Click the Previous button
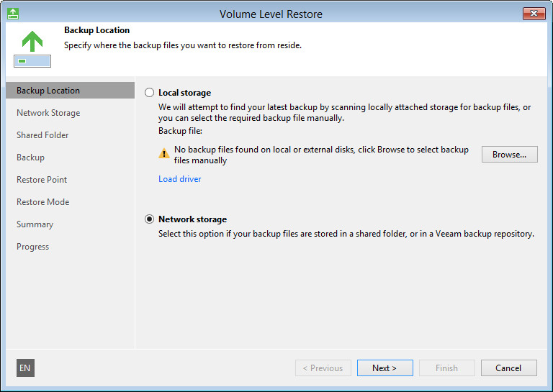This screenshot has width=553, height=392. [323, 368]
